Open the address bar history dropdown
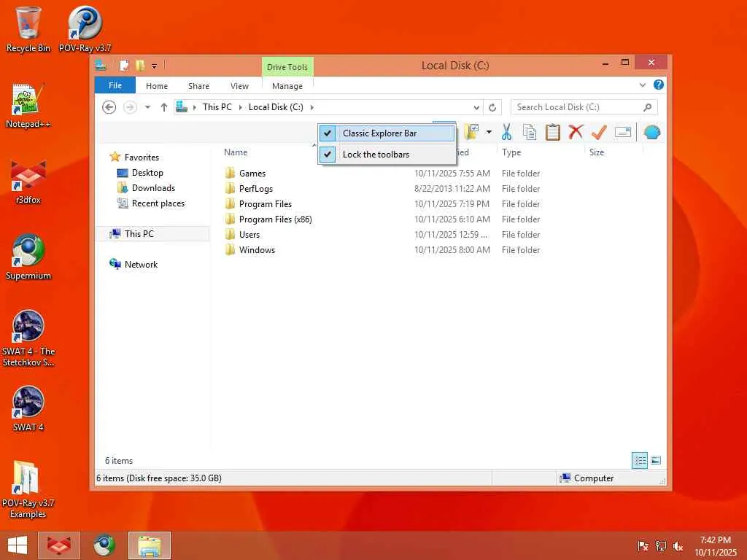This screenshot has height=560, width=747. pos(476,108)
